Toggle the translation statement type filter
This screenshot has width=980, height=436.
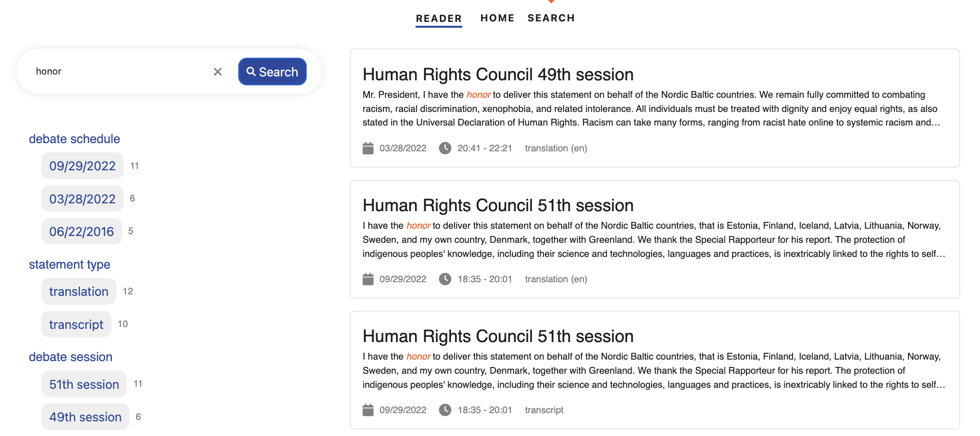(x=78, y=291)
